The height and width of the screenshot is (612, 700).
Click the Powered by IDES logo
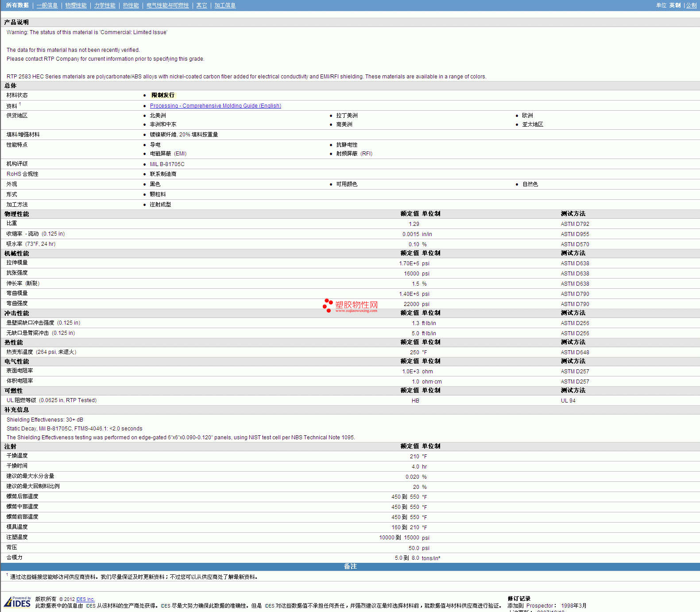tap(17, 602)
